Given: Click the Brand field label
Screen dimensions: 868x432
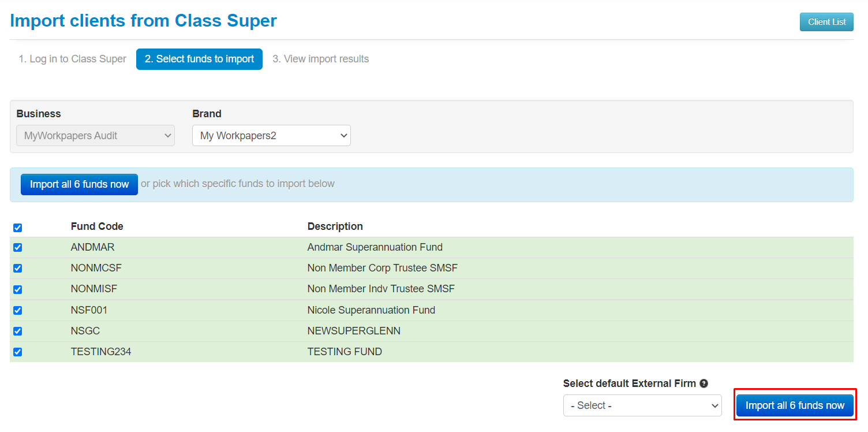Looking at the screenshot, I should click(x=207, y=114).
